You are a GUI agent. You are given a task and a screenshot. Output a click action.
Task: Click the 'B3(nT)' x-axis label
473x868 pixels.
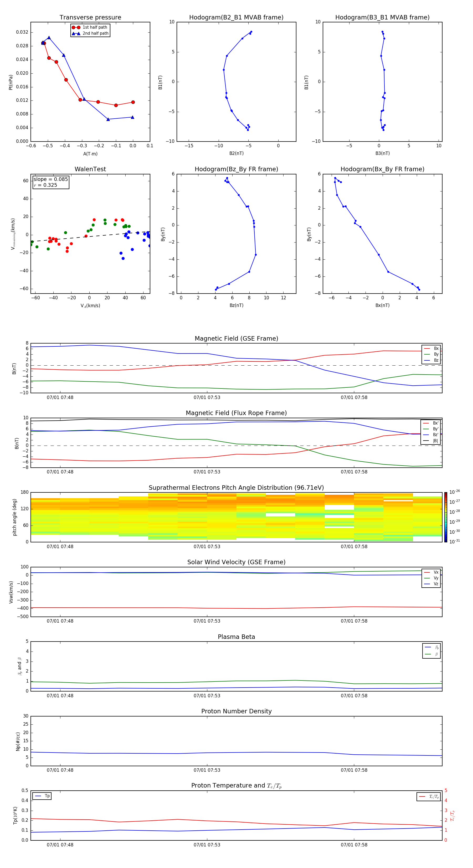coord(382,153)
